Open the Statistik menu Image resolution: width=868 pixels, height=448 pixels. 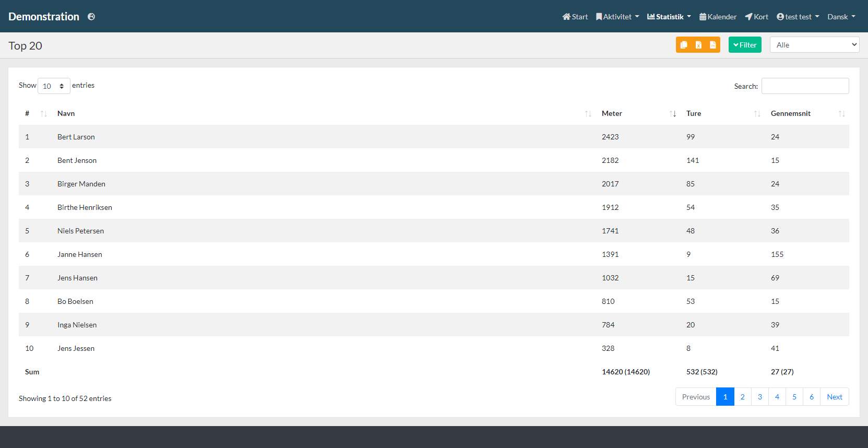[669, 17]
